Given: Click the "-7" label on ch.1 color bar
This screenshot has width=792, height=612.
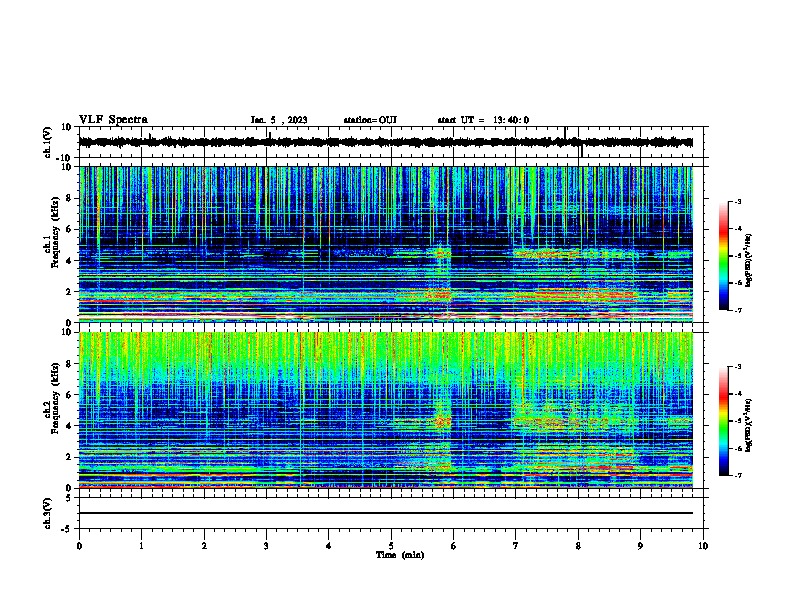Looking at the screenshot, I should pyautogui.click(x=737, y=310).
